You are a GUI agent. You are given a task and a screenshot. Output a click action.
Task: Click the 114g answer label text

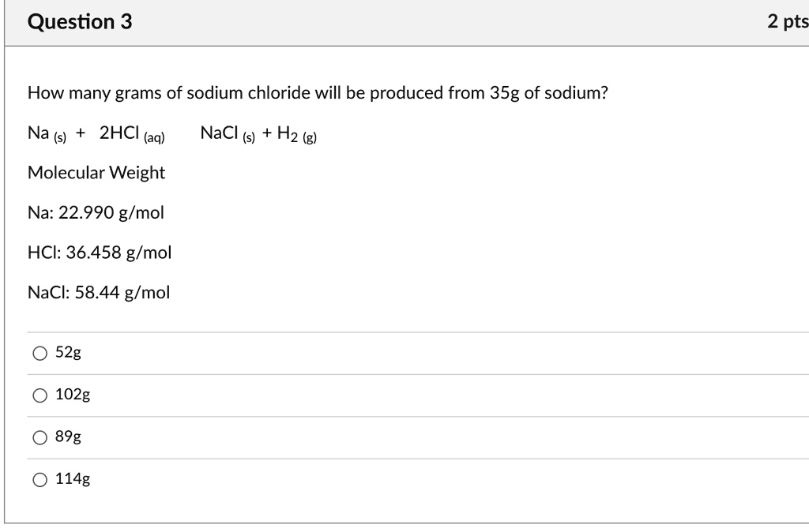coord(72,478)
